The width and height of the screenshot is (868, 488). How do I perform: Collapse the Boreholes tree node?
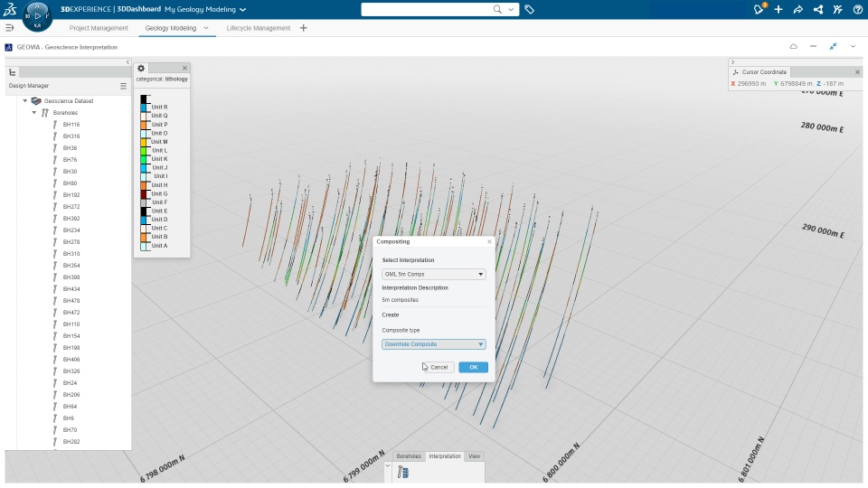pyautogui.click(x=34, y=113)
